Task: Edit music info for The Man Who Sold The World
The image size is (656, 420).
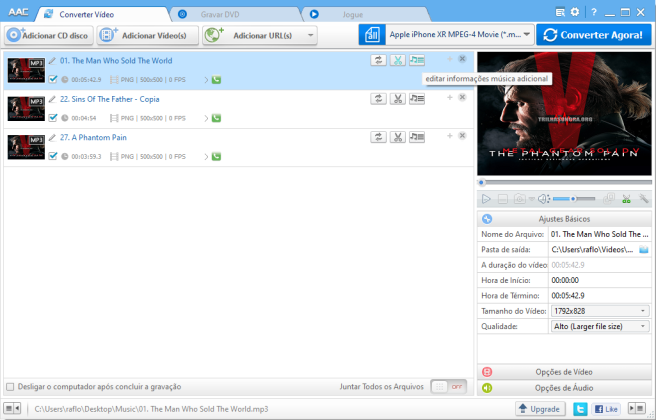Action: [417, 60]
